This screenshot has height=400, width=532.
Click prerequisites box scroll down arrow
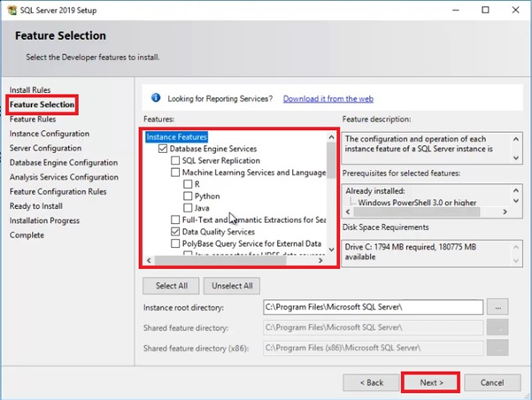(516, 201)
